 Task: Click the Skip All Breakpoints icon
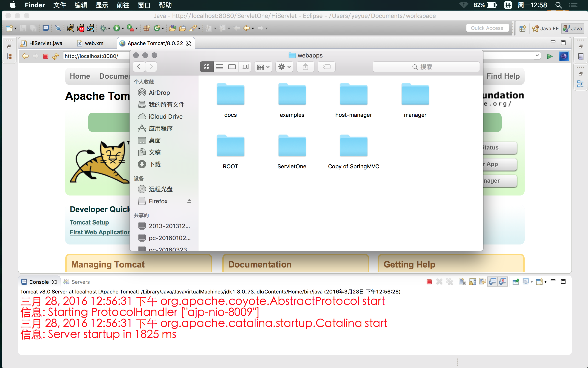click(x=58, y=28)
